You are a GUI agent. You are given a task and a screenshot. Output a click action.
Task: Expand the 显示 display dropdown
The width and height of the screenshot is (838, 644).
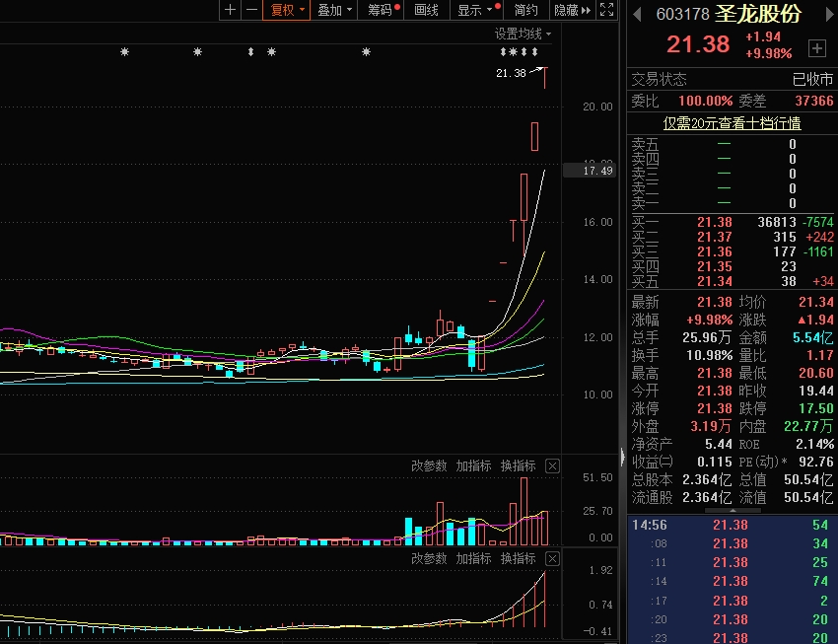(475, 10)
